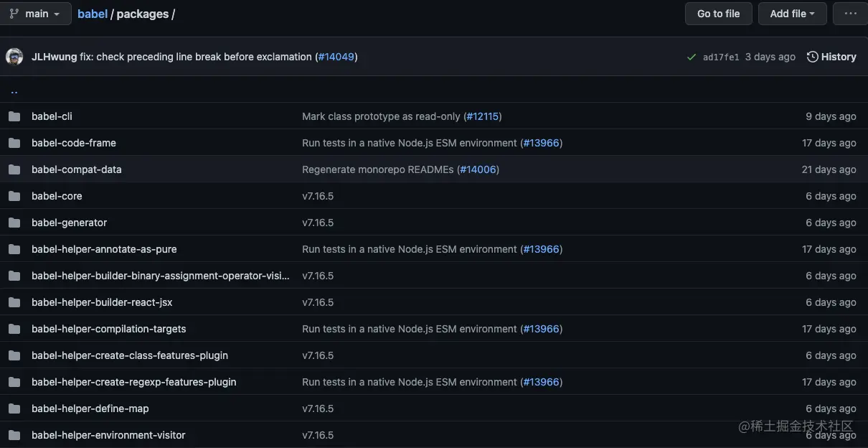Open PR #13966 in babel-code-frame row
Screen dimensions: 868x448
(x=541, y=143)
